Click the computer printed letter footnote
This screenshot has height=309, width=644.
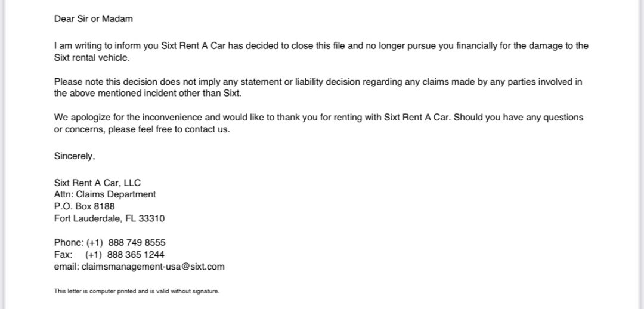coord(137,291)
